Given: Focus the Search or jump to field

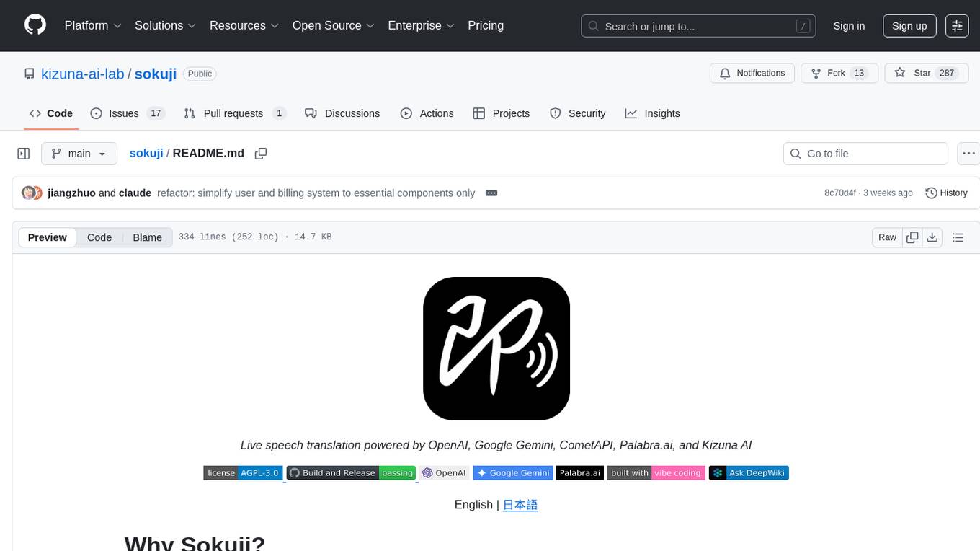Looking at the screenshot, I should pyautogui.click(x=698, y=26).
